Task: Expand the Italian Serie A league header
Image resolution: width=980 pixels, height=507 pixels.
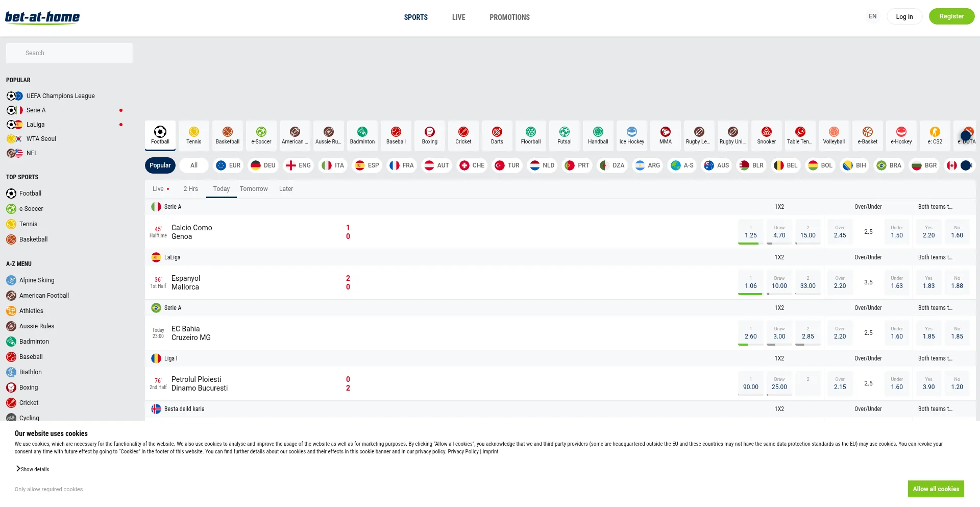Action: (560, 207)
